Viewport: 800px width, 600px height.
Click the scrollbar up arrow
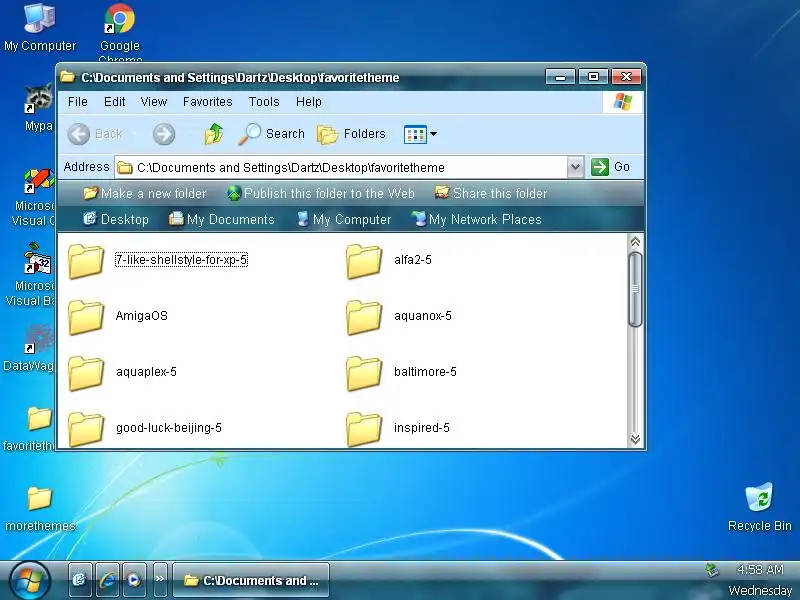635,241
